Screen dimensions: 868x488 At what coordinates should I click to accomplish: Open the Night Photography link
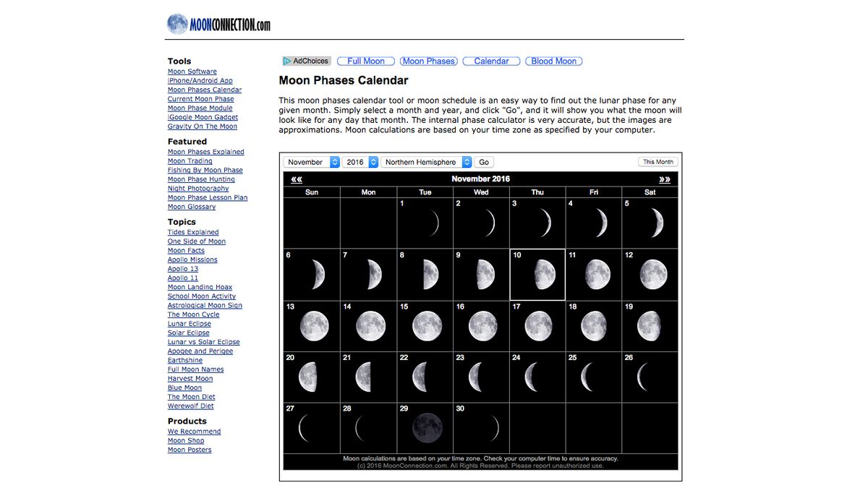198,189
